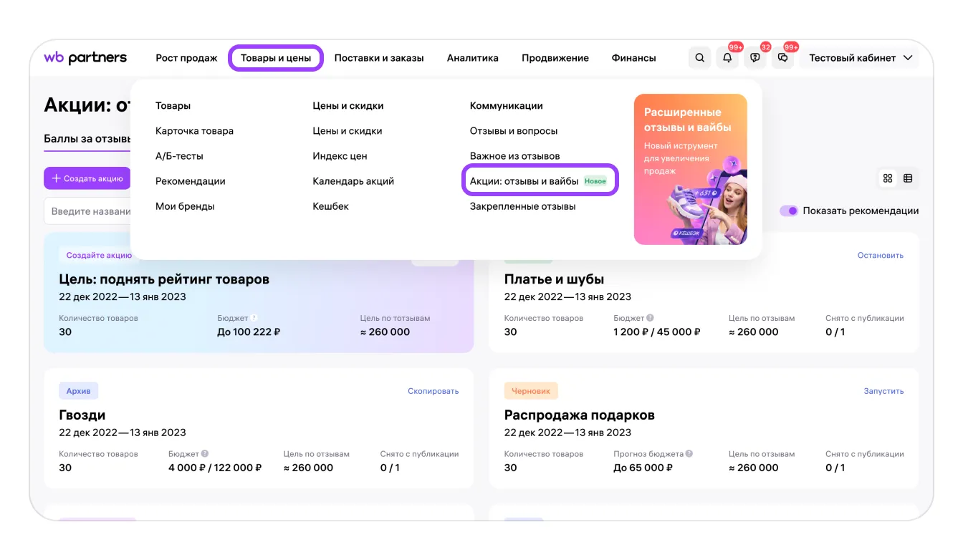The height and width of the screenshot is (560, 963).
Task: Open the Рост продаж menu
Action: pyautogui.click(x=186, y=58)
